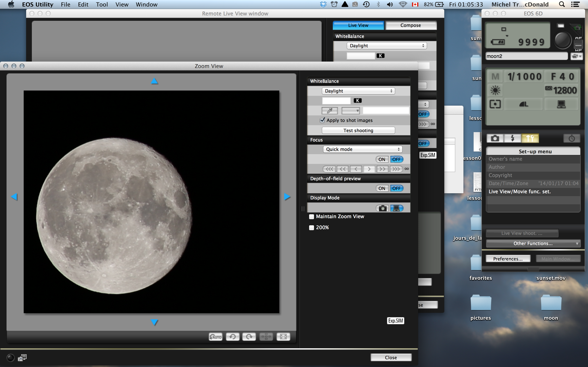Expand the Other Functions dropdown

pyautogui.click(x=533, y=243)
